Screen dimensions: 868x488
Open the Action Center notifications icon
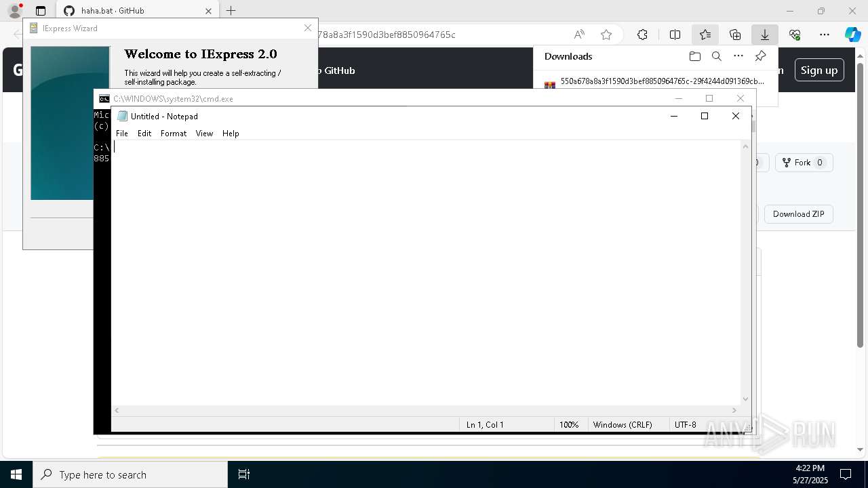[x=846, y=474]
